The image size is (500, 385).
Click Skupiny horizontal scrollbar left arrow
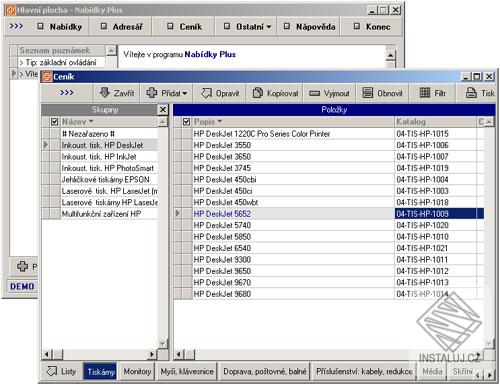click(47, 354)
